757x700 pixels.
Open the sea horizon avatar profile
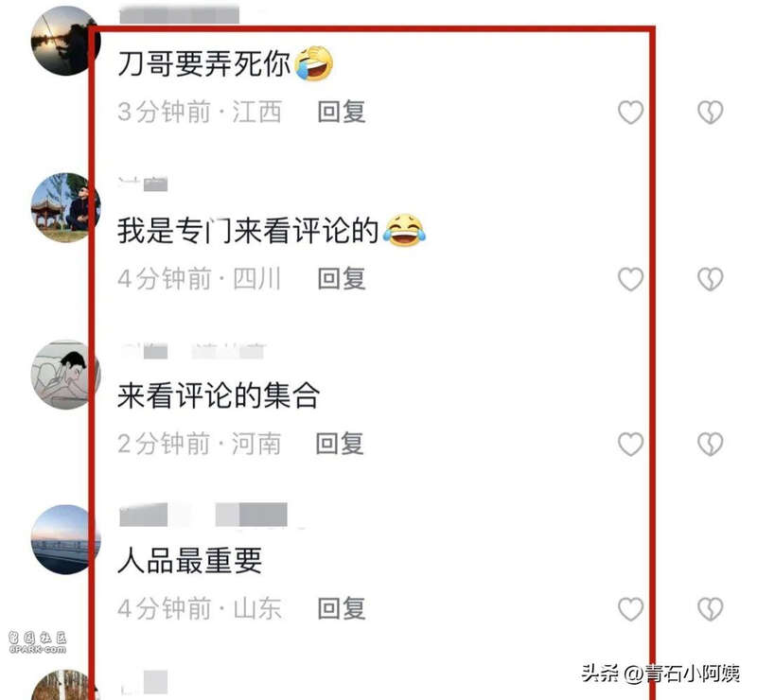(65, 540)
